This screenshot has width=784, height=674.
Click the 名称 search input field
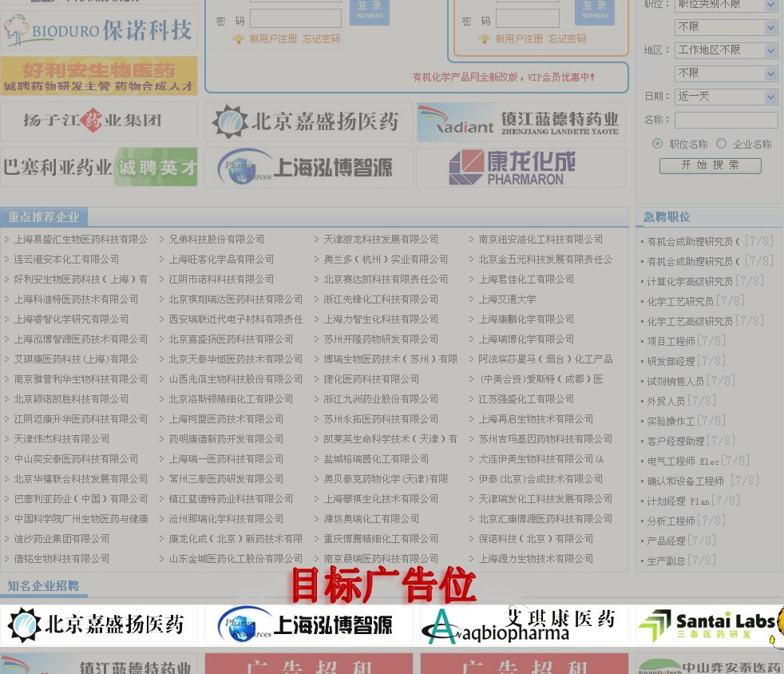point(726,120)
